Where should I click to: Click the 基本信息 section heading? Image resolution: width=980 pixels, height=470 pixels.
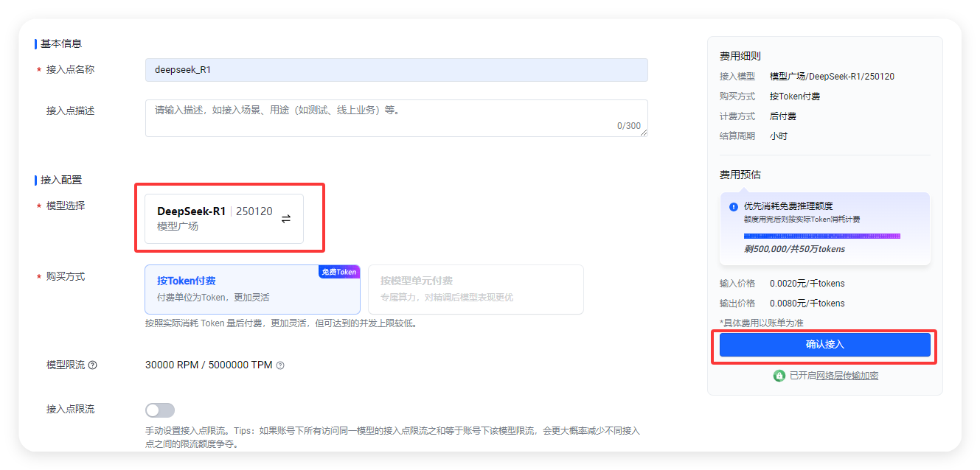point(61,44)
